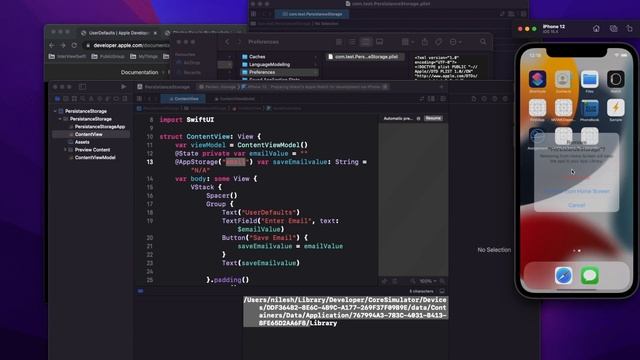The width and height of the screenshot is (640, 360).
Task: Go back in the Finder window
Action: coord(227,42)
